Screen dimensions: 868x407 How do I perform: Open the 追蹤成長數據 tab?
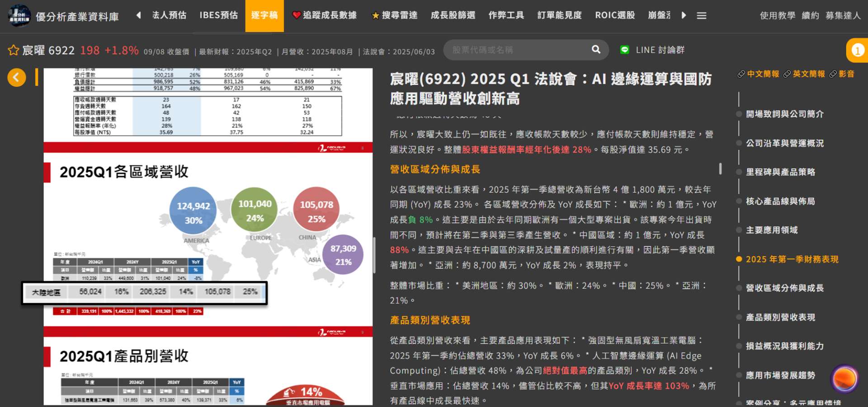point(324,15)
